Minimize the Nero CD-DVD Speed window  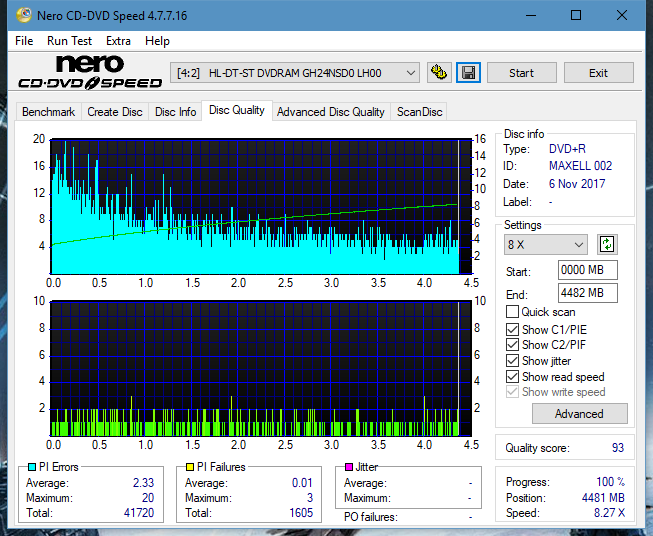pyautogui.click(x=531, y=15)
